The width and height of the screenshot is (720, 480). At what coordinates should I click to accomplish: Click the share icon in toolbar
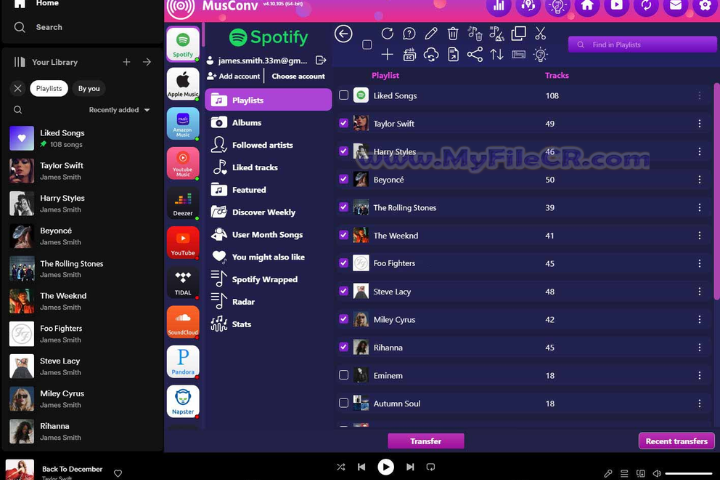(475, 55)
